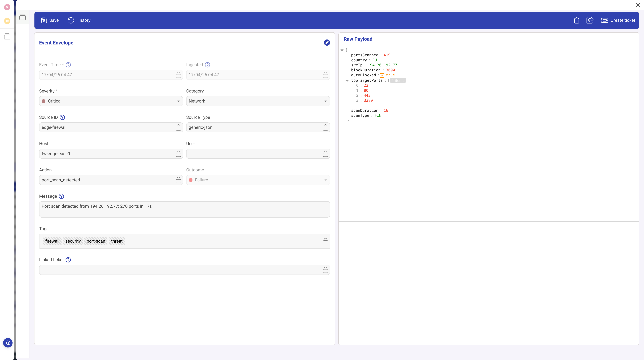Open the edit pencil icon in Event Envelope
644x360 pixels.
(x=327, y=42)
